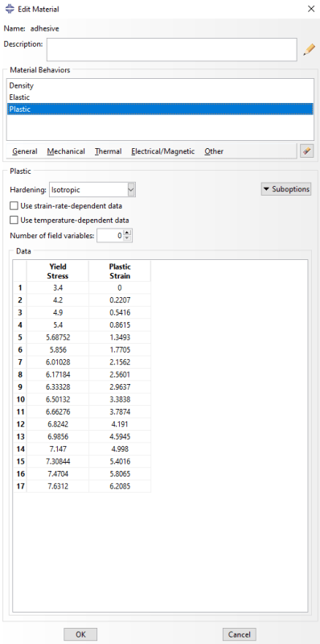Open the Mechanical menu
The height and width of the screenshot is (644, 320).
pyautogui.click(x=66, y=151)
